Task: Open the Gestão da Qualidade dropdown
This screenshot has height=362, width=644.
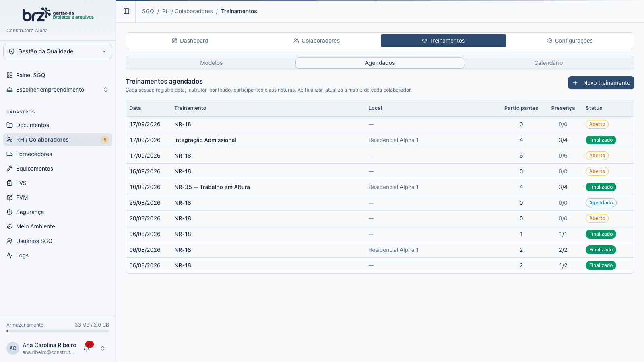Action: (58, 51)
